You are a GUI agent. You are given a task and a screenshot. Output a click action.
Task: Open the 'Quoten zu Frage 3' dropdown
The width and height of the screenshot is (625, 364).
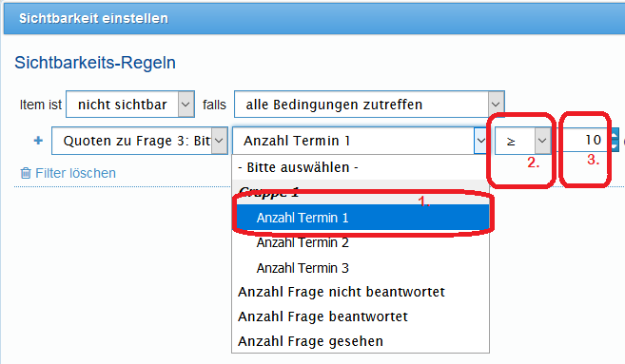(x=140, y=141)
